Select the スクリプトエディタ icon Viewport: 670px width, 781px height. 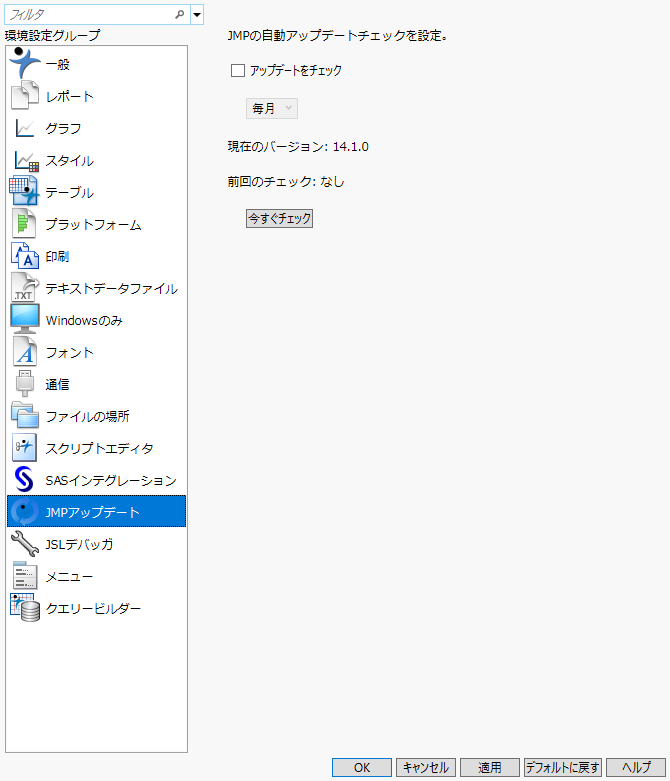(24, 447)
